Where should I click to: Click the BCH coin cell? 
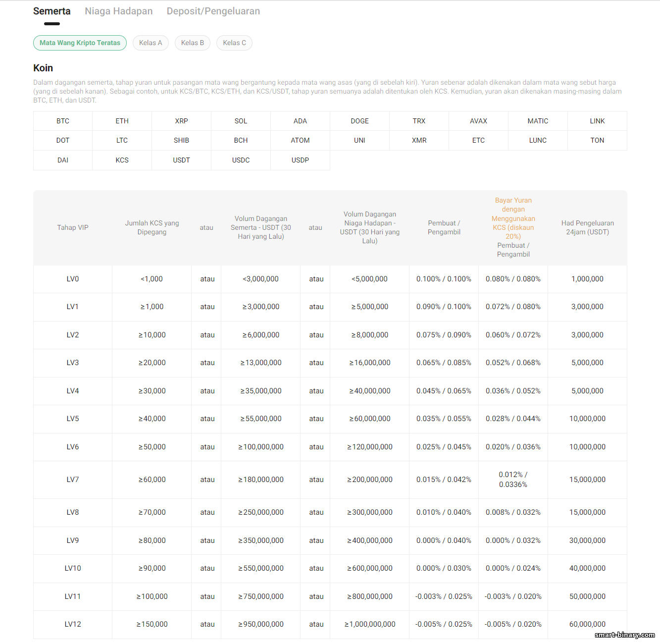pyautogui.click(x=241, y=141)
